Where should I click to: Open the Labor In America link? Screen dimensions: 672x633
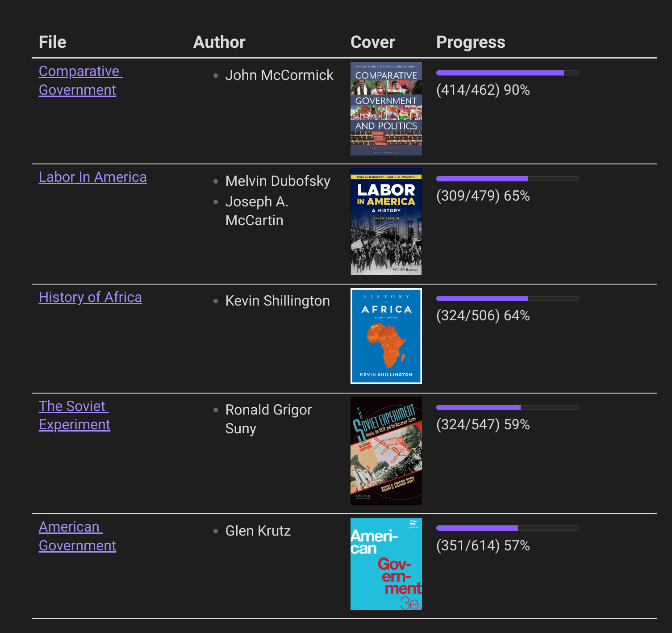[x=92, y=177]
